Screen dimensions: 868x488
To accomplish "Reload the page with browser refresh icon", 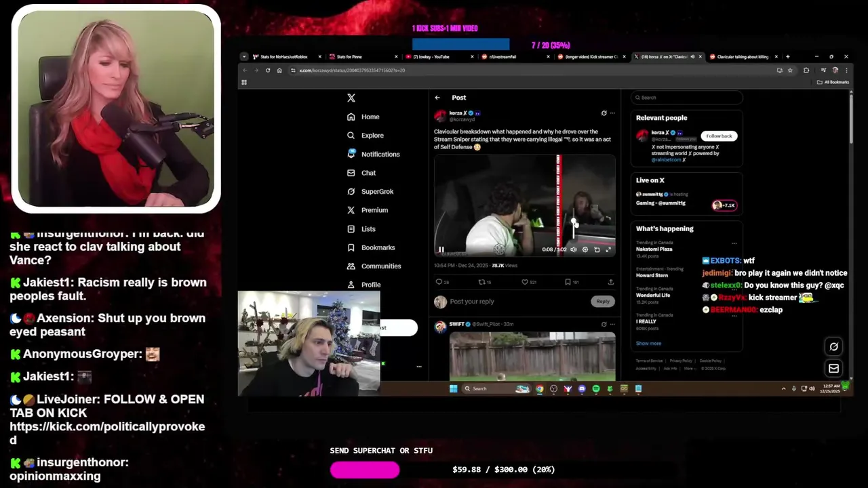I will click(268, 70).
